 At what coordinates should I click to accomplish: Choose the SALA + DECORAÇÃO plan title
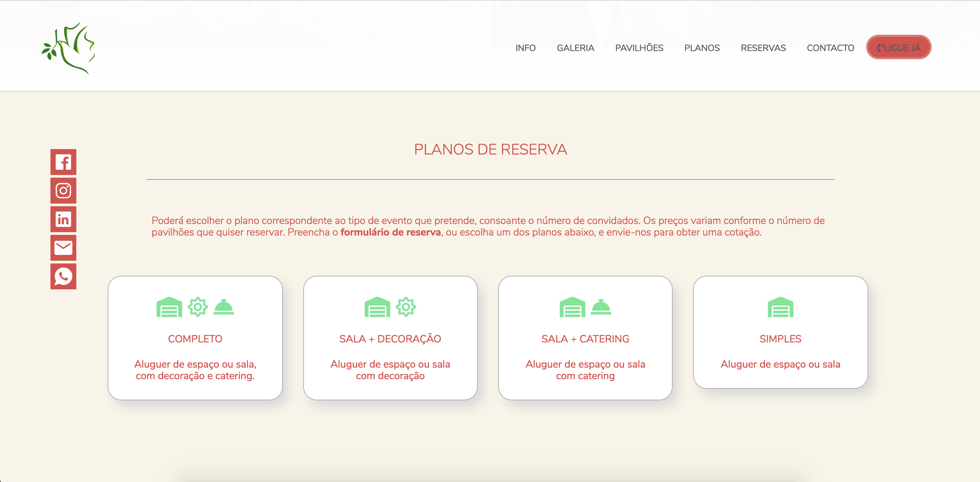390,339
